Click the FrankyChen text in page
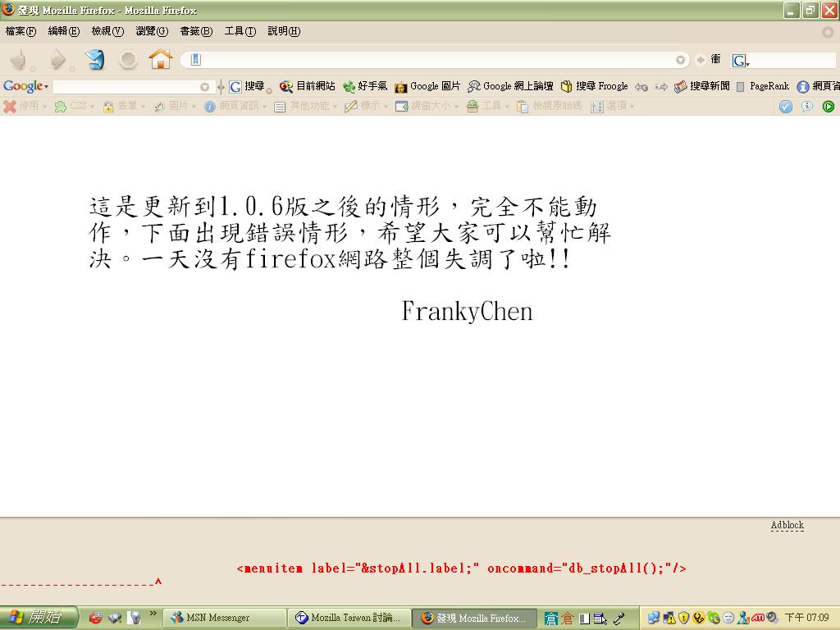The width and height of the screenshot is (840, 630). (467, 311)
